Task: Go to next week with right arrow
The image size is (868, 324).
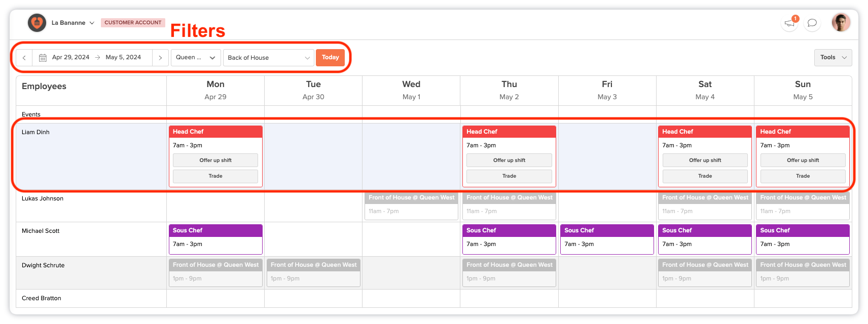Action: pos(160,58)
